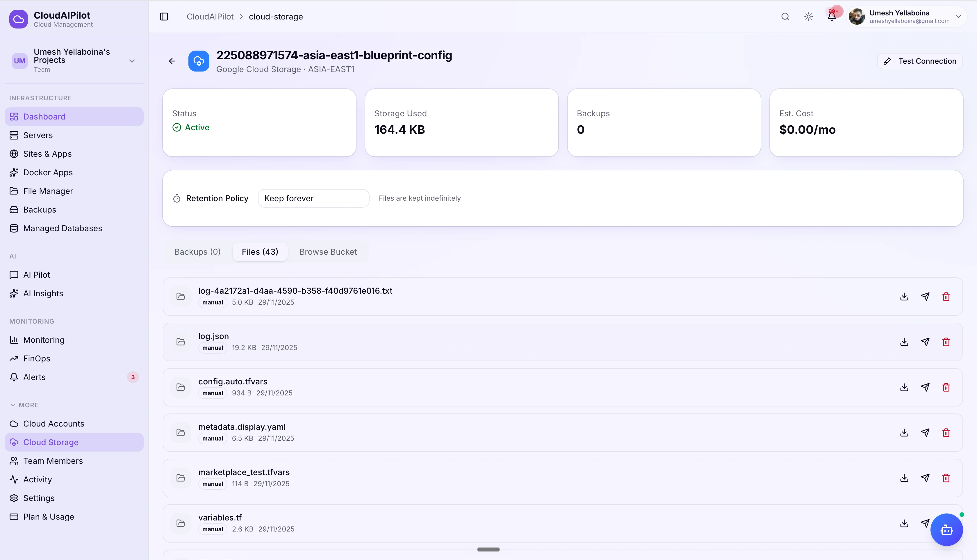Delete log-4a2172a1 txt file
This screenshot has width=977, height=560.
(946, 297)
